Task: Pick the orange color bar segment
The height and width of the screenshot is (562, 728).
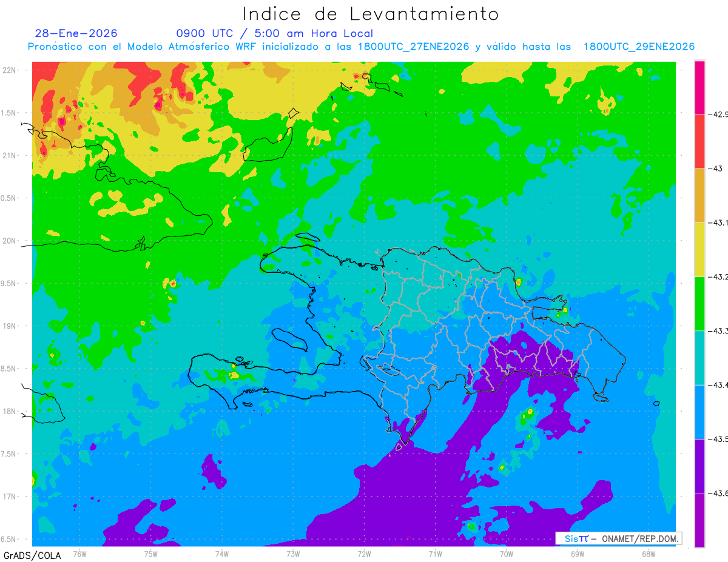Action: click(x=699, y=195)
